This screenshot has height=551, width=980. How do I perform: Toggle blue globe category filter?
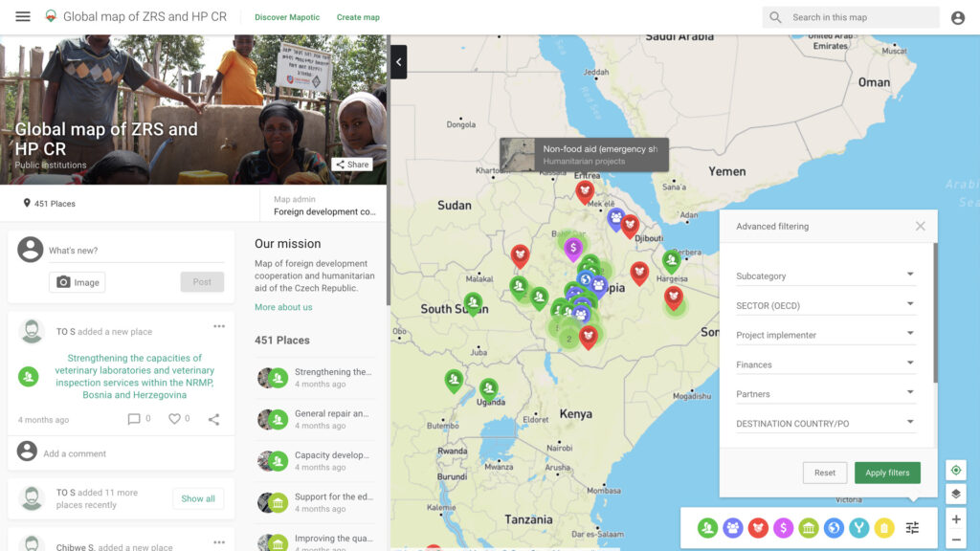click(834, 528)
